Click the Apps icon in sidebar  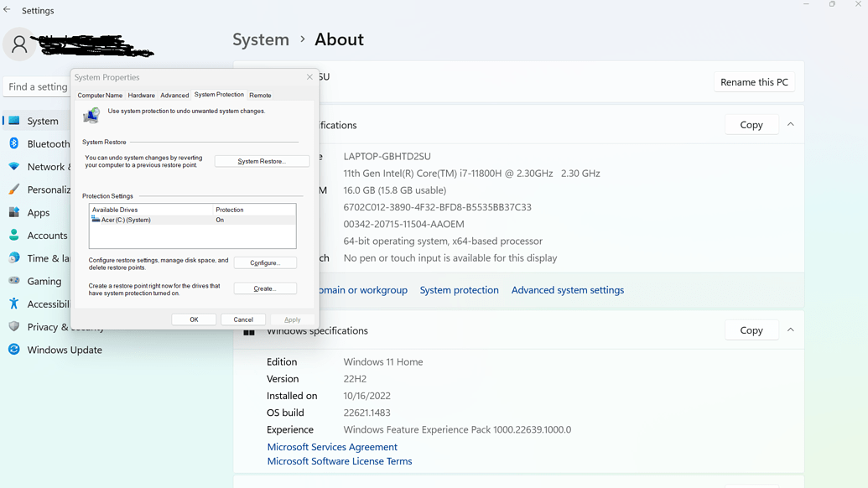pyautogui.click(x=14, y=212)
